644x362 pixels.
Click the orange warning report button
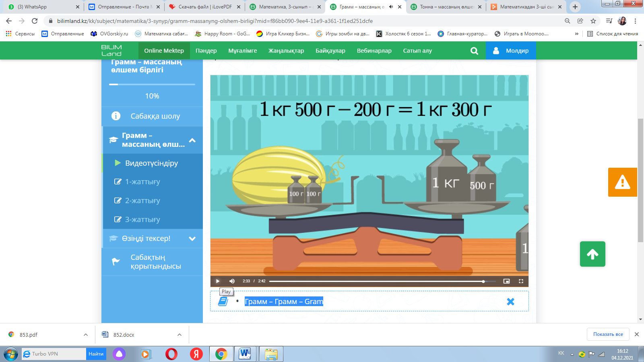(x=623, y=182)
